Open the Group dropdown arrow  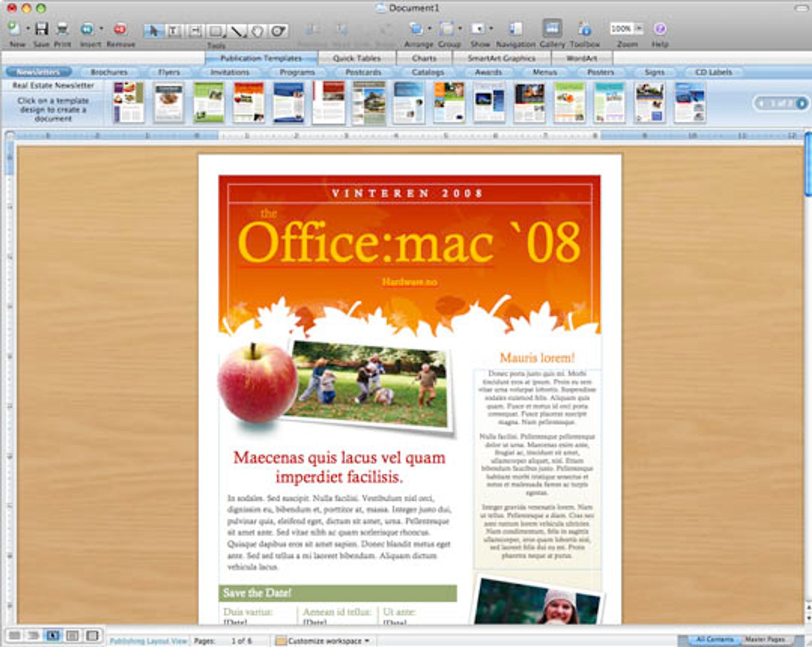(460, 29)
